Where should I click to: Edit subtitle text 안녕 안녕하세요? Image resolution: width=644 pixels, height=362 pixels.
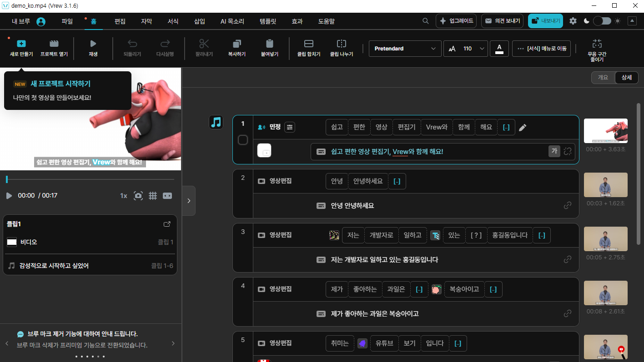pos(352,206)
